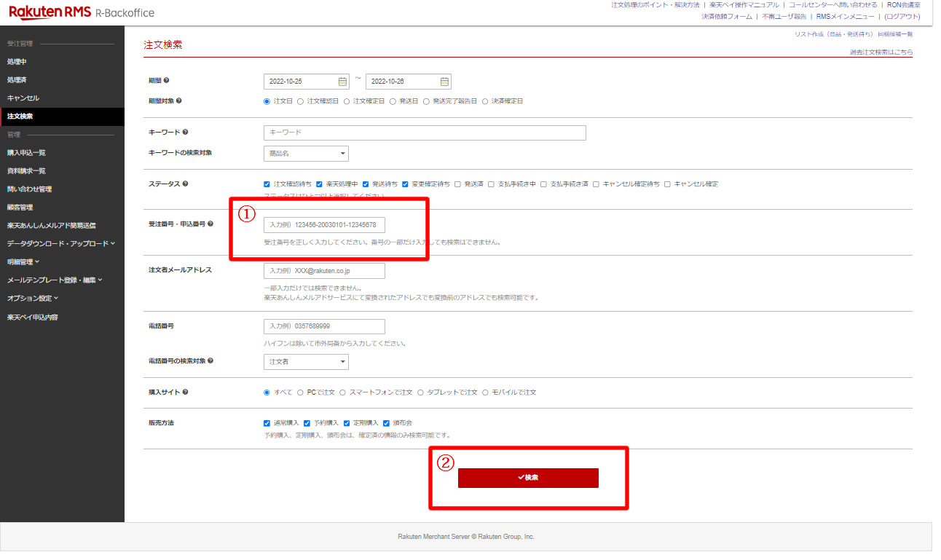The height and width of the screenshot is (560, 941).
Task: Select the 発送日 radio button
Action: click(393, 101)
